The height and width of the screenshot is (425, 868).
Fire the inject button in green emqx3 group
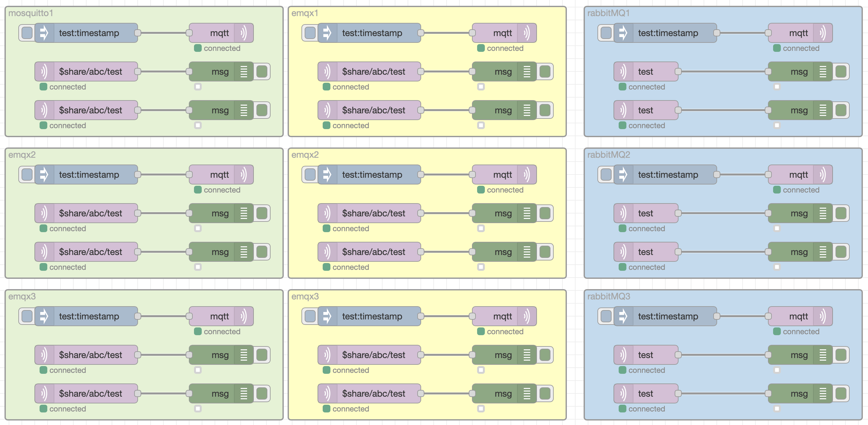click(27, 316)
